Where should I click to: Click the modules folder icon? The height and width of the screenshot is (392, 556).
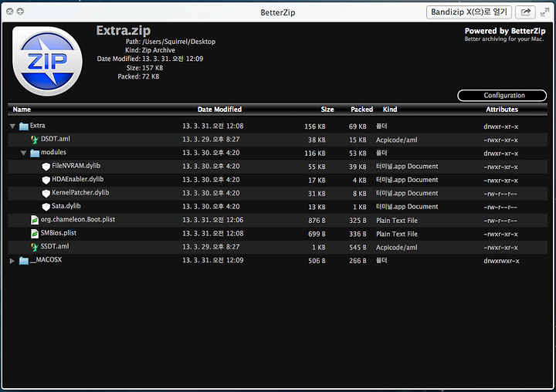click(35, 153)
